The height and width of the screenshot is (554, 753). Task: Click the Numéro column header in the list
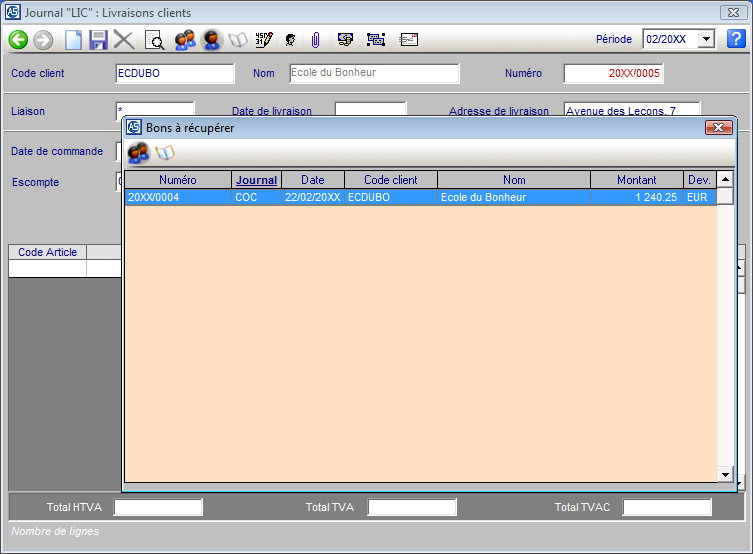pos(178,180)
